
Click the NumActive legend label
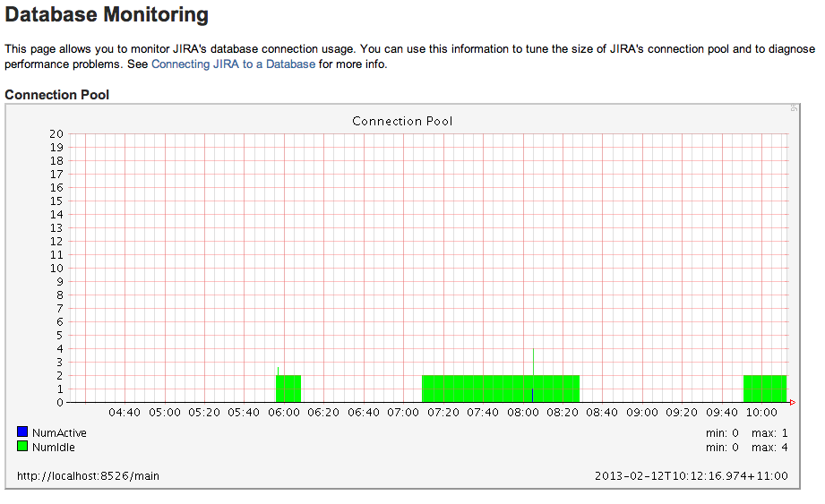pyautogui.click(x=59, y=433)
